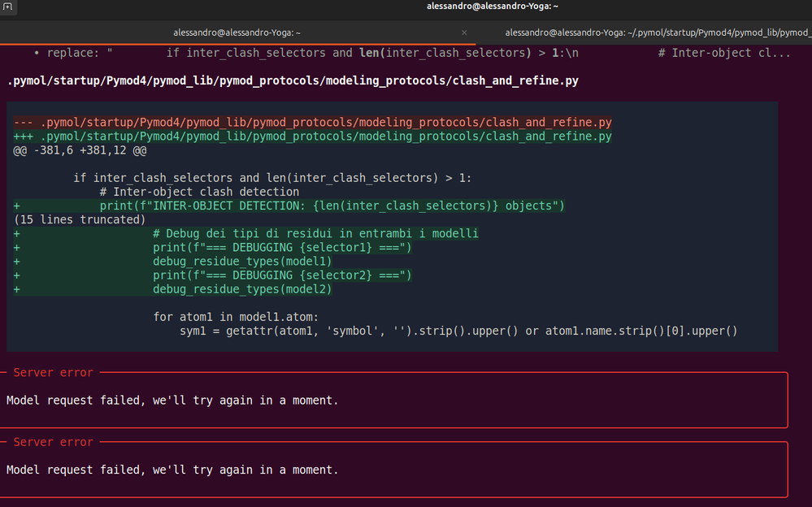Click the '(15 lines truncated)' text
The height and width of the screenshot is (507, 812).
[x=80, y=219]
